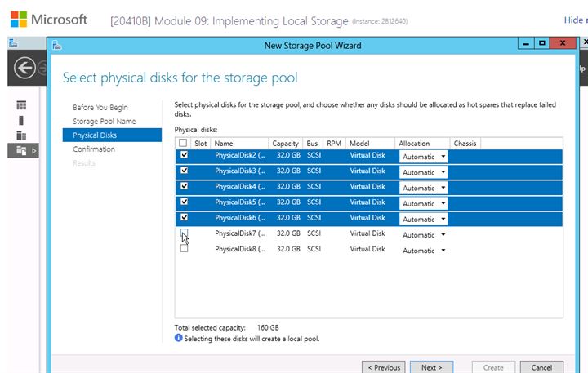588x373 pixels.
Task: Sort disks by the Capacity column header
Action: [x=285, y=144]
